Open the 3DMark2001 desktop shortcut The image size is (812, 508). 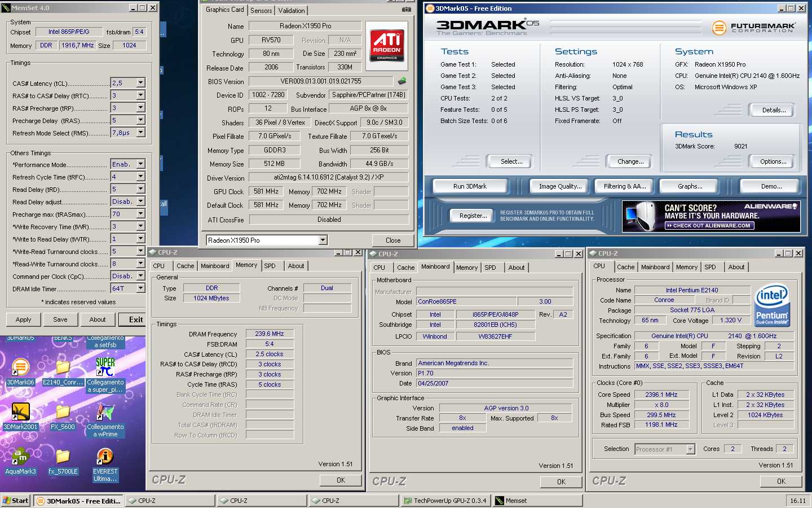[20, 417]
